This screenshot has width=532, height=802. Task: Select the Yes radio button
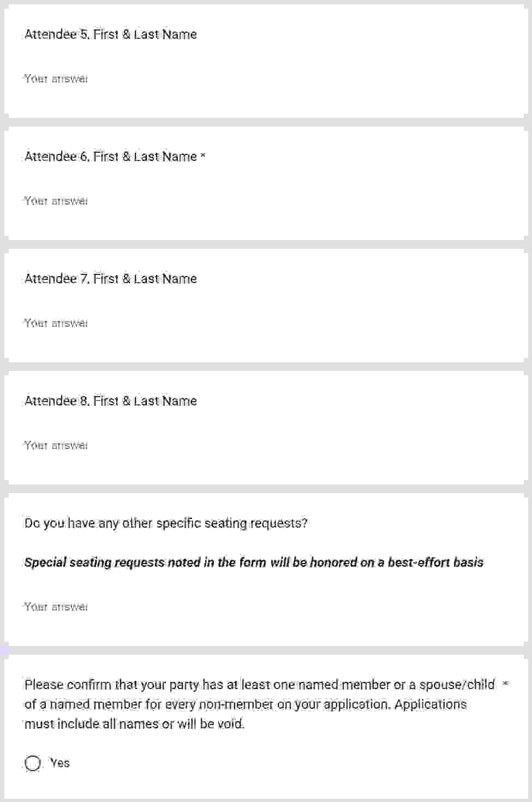click(x=33, y=763)
